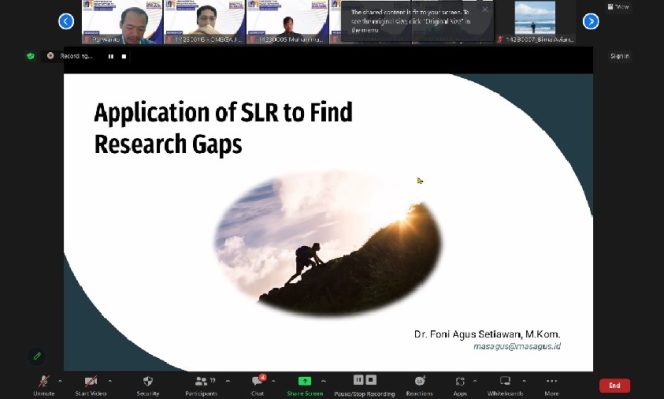Click the red End meeting button
The width and height of the screenshot is (664, 399).
614,385
